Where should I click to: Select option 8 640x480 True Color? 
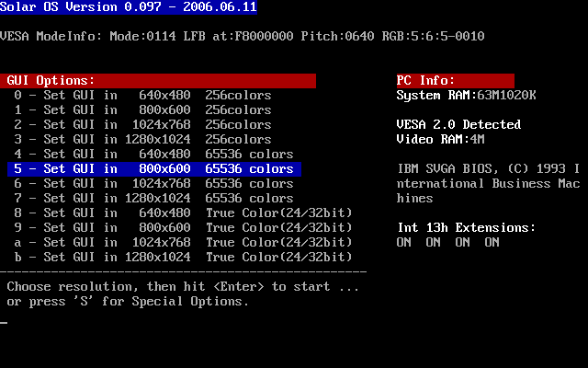click(183, 213)
